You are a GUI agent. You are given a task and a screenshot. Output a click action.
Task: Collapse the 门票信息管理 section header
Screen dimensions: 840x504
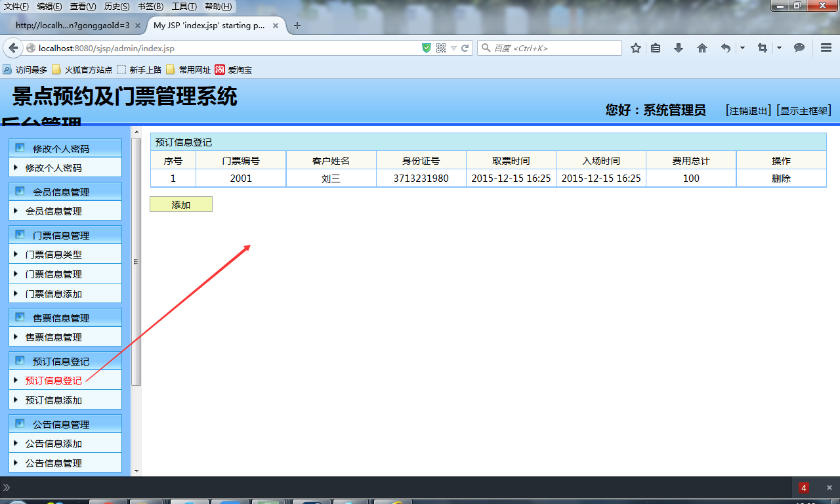65,236
